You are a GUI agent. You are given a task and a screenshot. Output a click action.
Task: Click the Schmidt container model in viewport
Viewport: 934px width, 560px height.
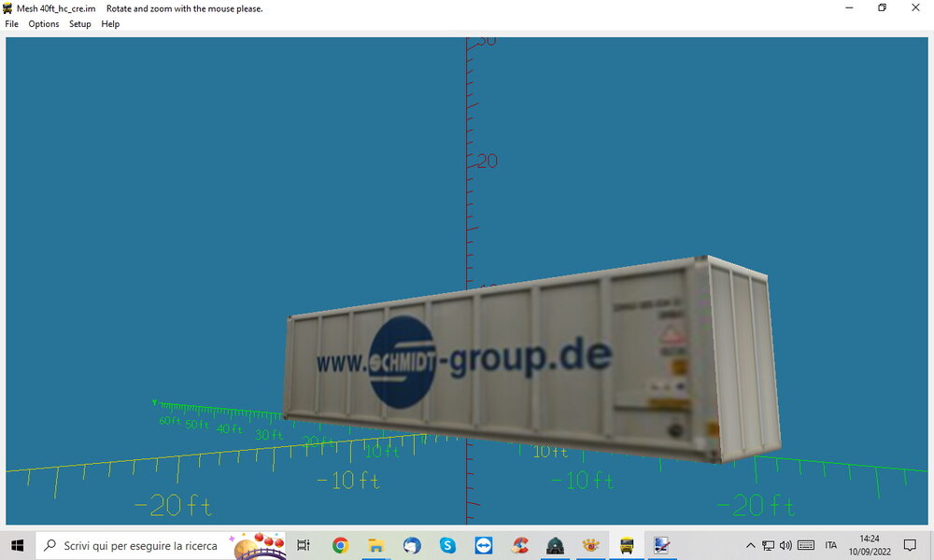coord(532,358)
